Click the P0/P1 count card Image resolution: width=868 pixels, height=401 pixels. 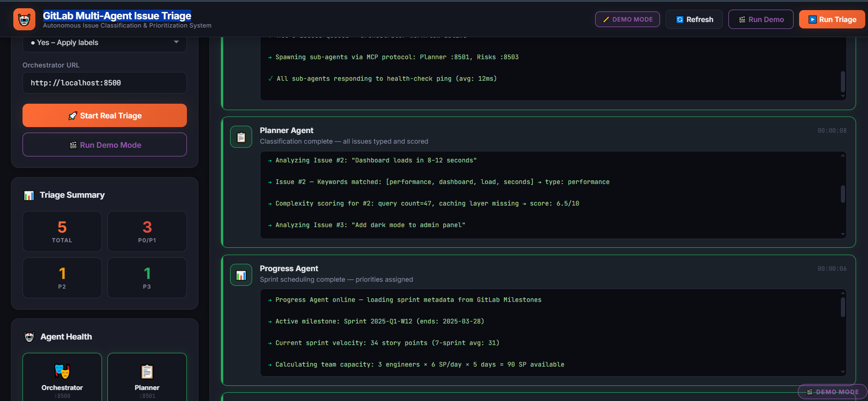point(147,232)
